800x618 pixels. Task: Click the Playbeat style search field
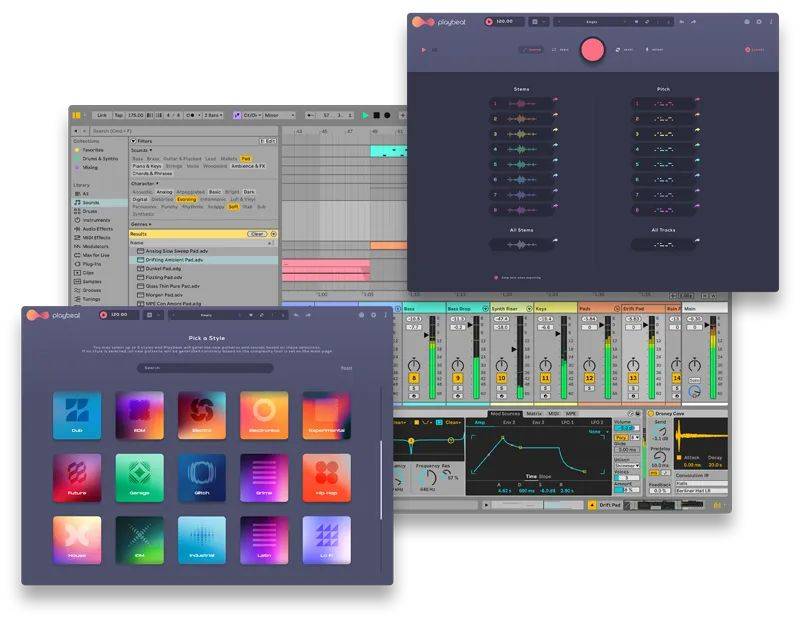205,368
